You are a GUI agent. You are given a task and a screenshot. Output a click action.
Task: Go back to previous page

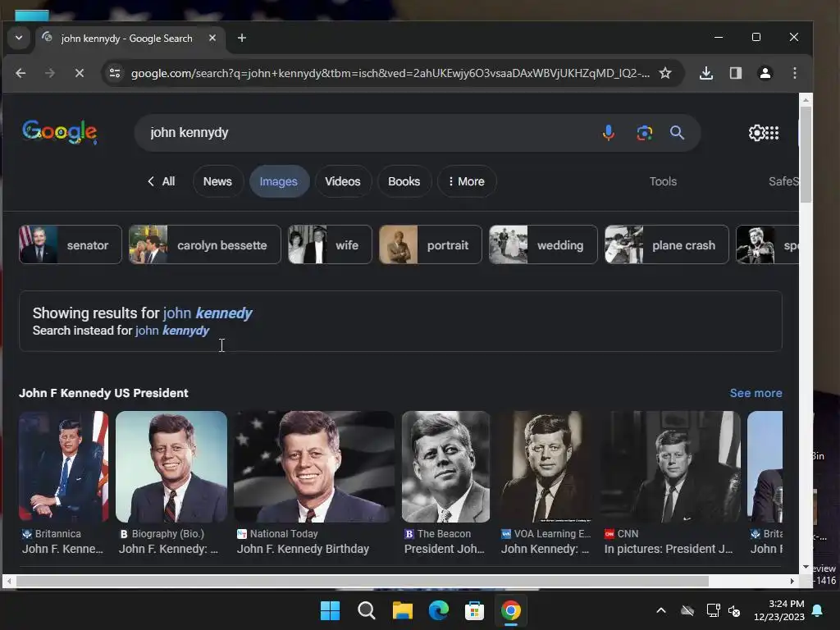coord(21,73)
